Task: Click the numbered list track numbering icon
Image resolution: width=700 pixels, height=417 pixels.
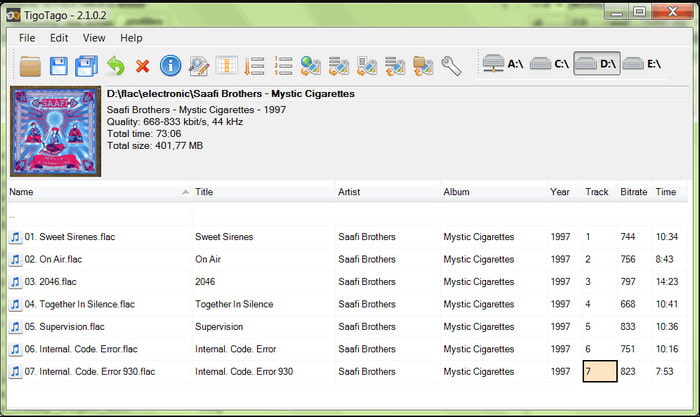Action: click(283, 66)
